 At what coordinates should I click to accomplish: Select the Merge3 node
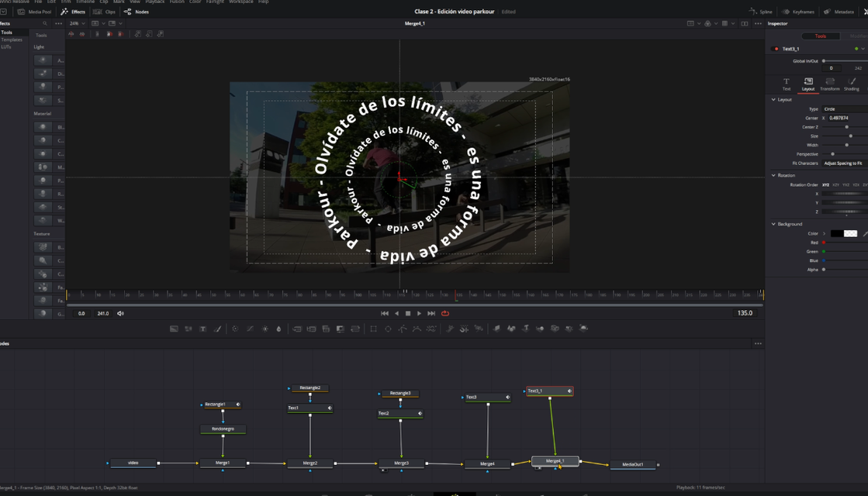[401, 463]
